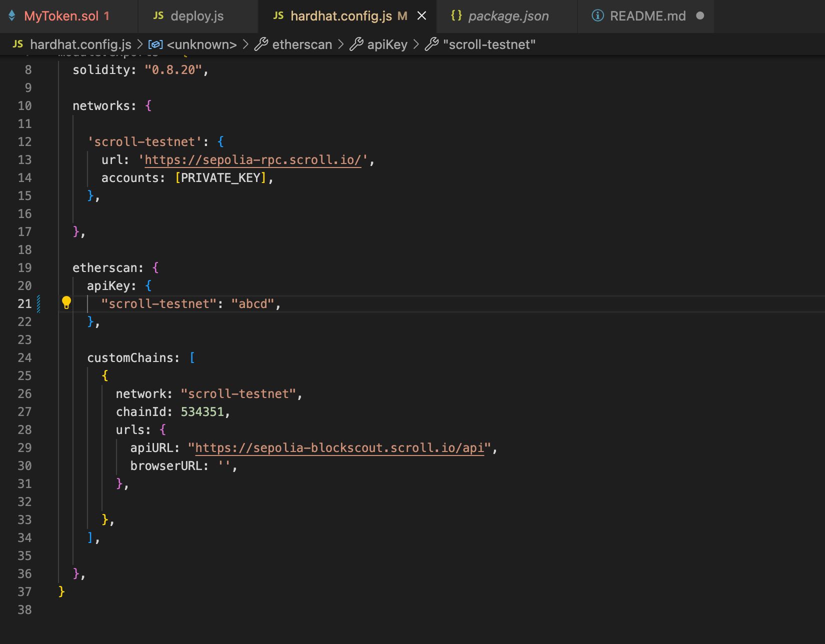The height and width of the screenshot is (644, 825).
Task: Click the networks key on line 10
Action: point(101,106)
